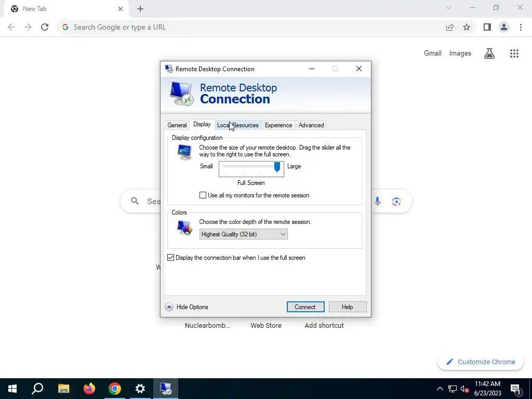The image size is (532, 399).
Task: Open Chrome side panel
Action: coord(487,27)
